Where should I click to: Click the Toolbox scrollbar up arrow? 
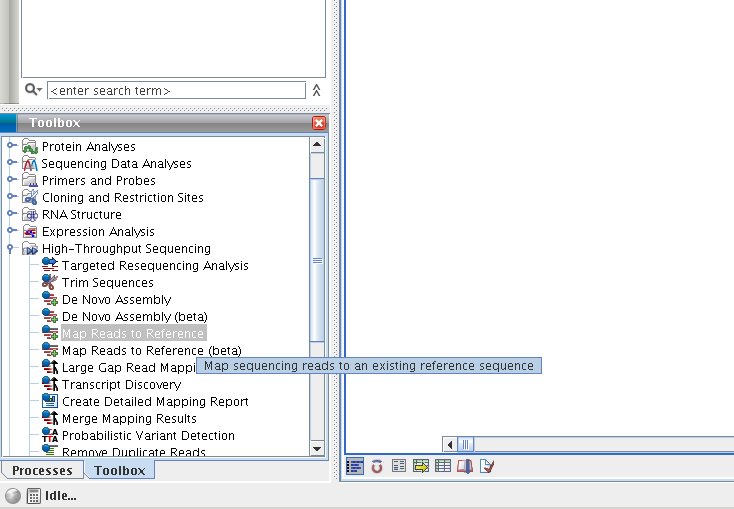click(317, 145)
